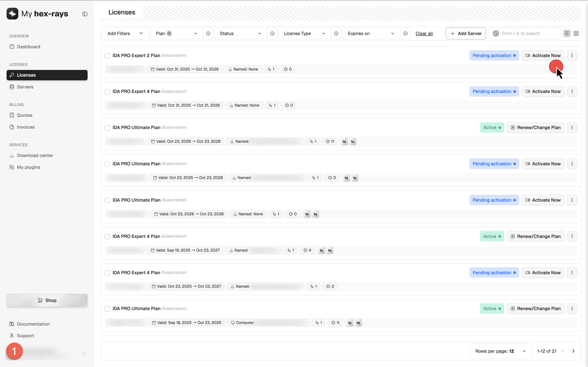Tick the first Expert 4 Plan checkbox
The height and width of the screenshot is (367, 588).
coord(107,92)
